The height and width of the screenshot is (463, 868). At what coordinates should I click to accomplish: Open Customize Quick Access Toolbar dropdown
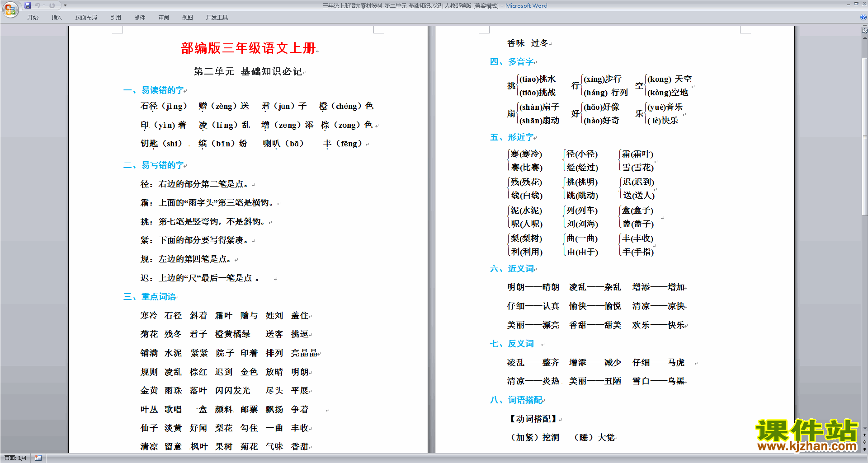[65, 5]
